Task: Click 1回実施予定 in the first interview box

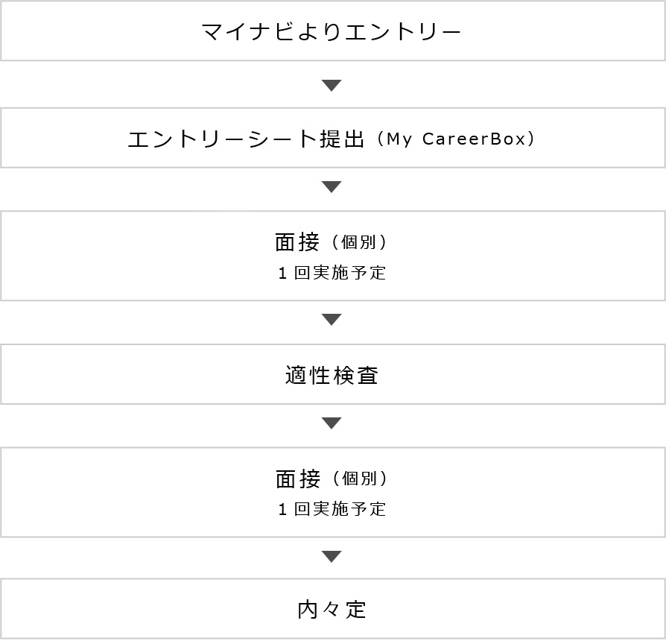Action: [332, 273]
